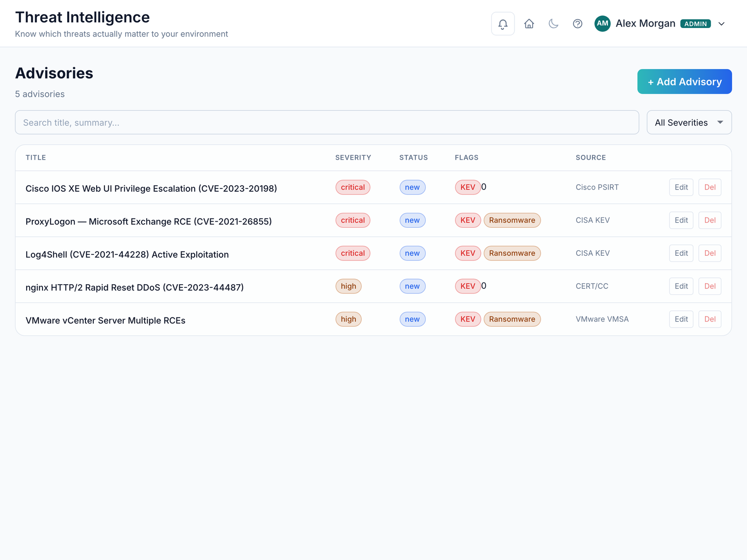Select nginx HTTP/2 Rapid Reset DDoS title
747x560 pixels.
pos(134,287)
